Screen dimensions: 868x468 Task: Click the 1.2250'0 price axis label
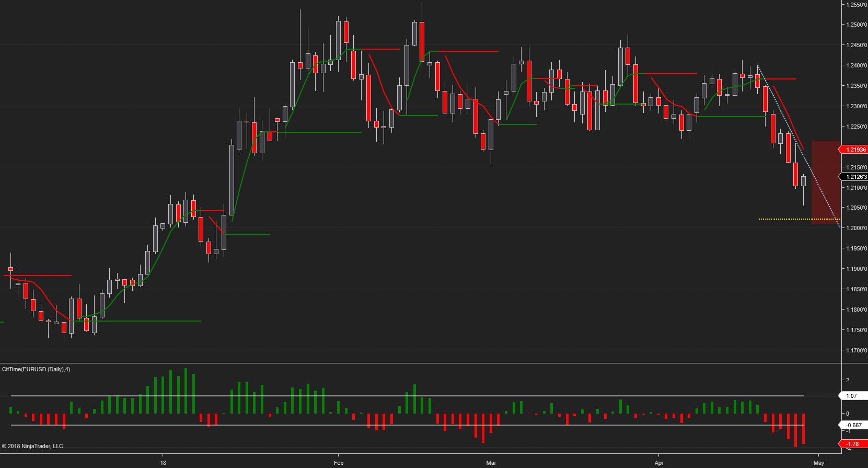click(857, 127)
